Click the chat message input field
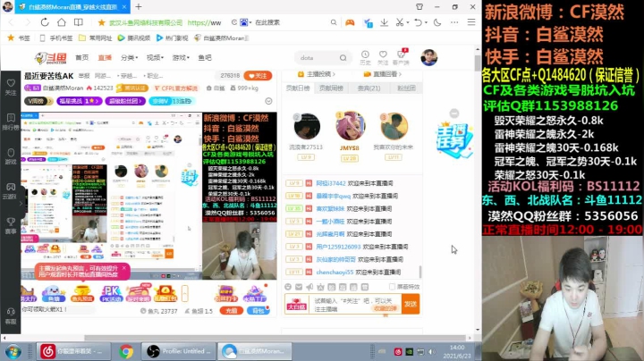Screen dimensions: 644x361 (355, 305)
